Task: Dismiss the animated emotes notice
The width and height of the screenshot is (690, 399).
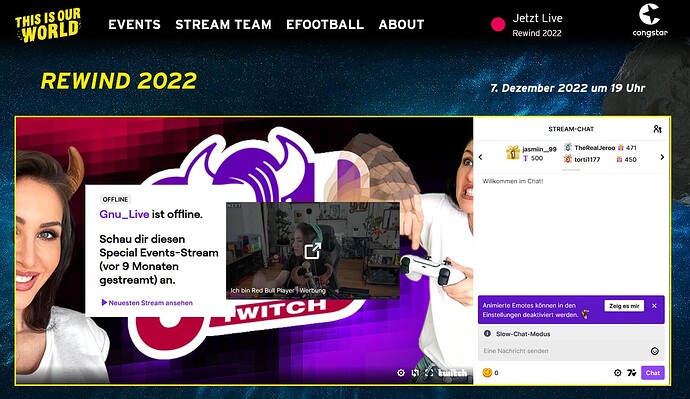Action: 654,306
